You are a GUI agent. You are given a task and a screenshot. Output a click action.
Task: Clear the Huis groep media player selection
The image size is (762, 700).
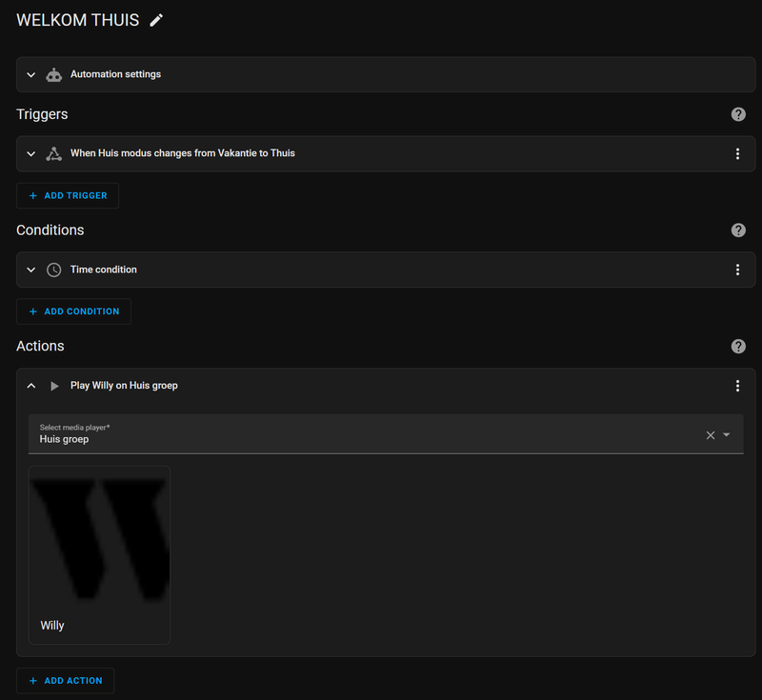point(710,434)
